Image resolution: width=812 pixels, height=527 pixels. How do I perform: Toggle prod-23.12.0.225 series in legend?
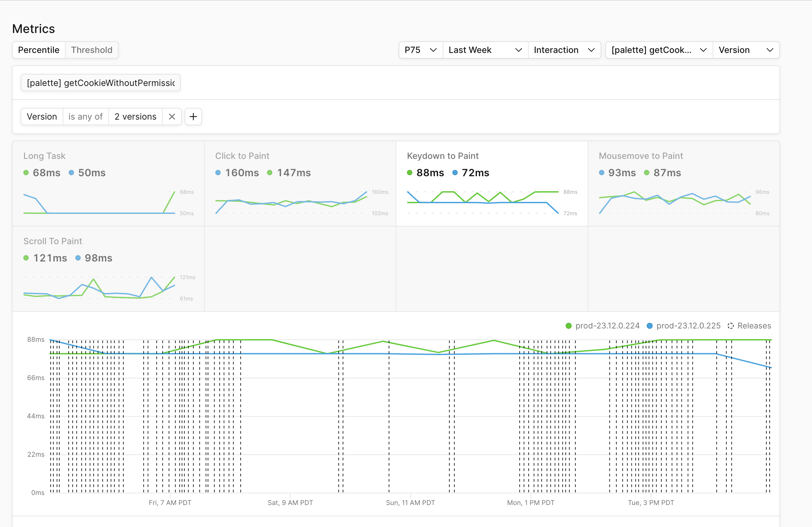click(x=684, y=326)
